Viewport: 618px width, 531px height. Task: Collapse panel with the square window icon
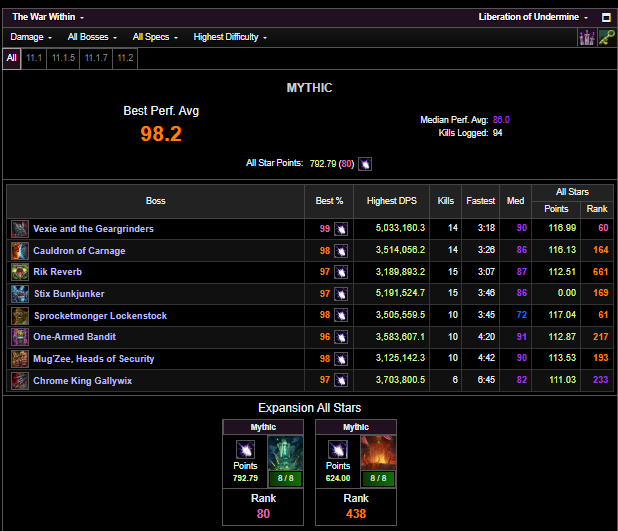606,17
